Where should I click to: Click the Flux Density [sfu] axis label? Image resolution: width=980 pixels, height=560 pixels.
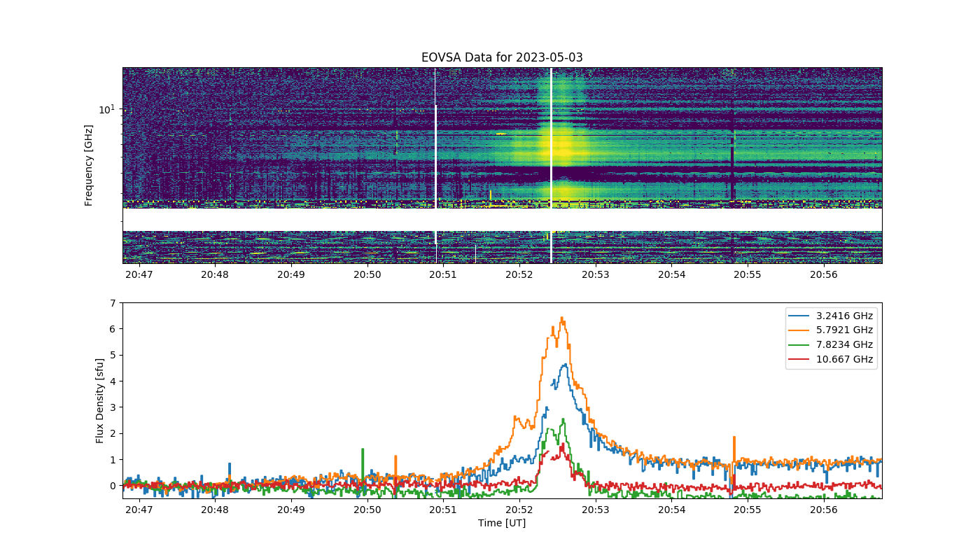100,400
